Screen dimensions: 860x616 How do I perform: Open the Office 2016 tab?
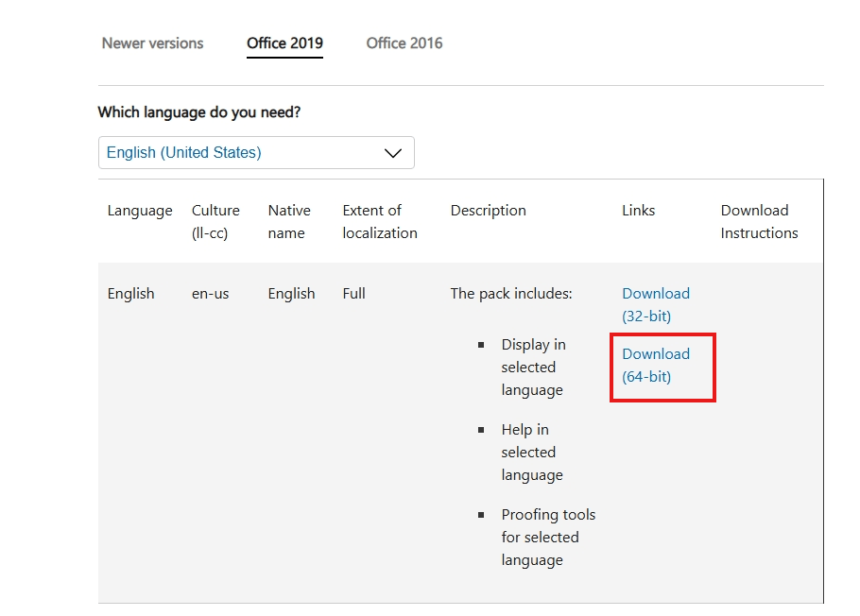tap(404, 43)
